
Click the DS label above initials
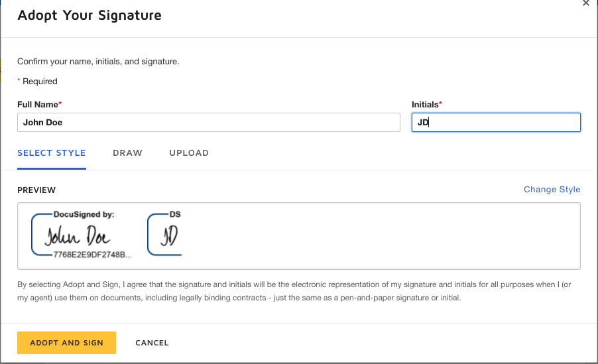click(x=175, y=215)
